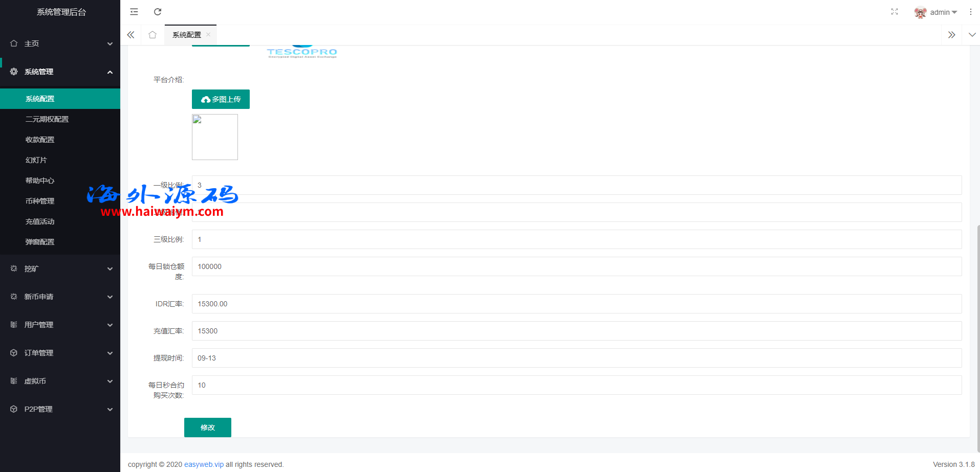Click the 多图上传 upload button

(x=221, y=99)
